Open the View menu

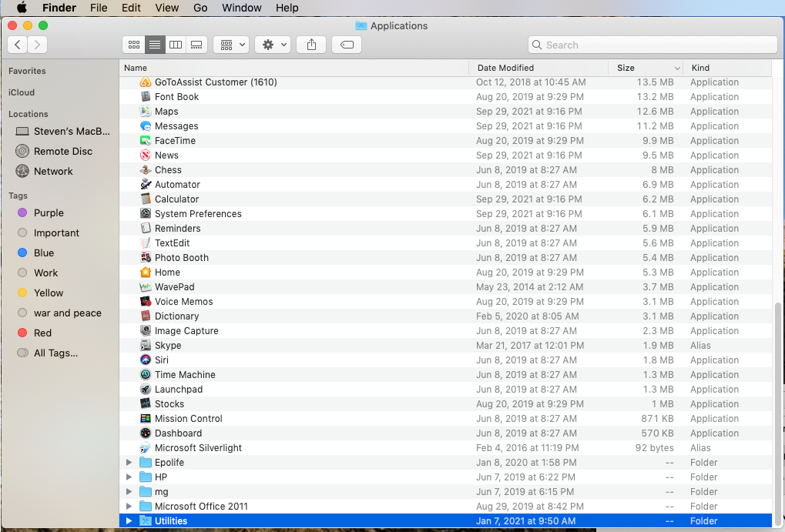(x=166, y=8)
